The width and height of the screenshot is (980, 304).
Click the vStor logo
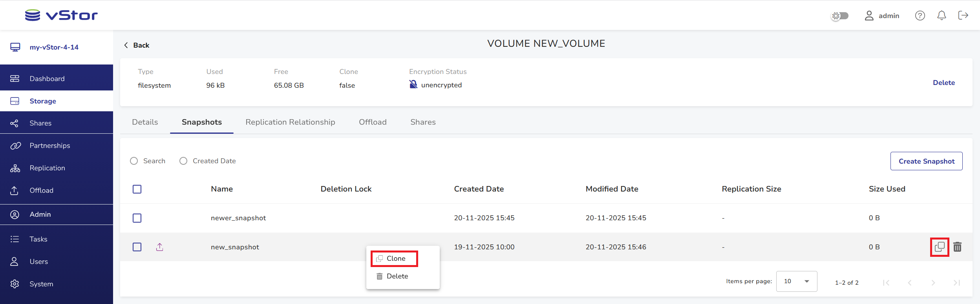[x=61, y=15]
